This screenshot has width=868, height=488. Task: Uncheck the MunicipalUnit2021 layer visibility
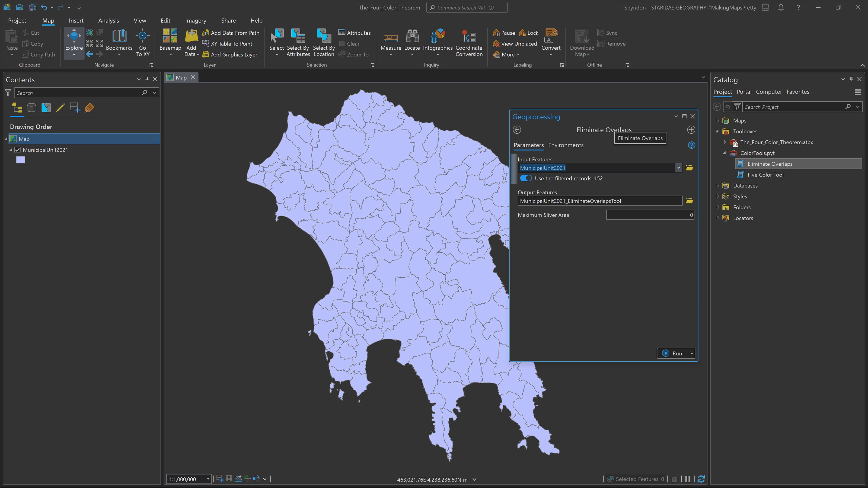point(17,150)
